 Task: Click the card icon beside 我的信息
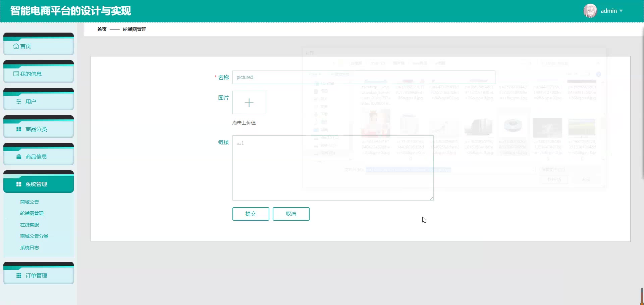pos(16,74)
